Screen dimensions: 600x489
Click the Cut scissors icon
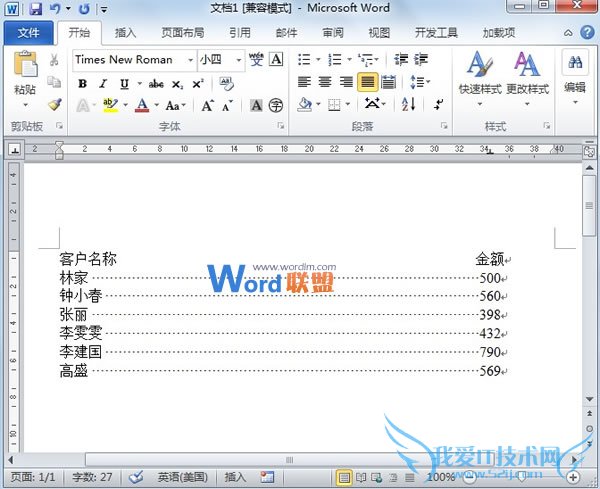point(54,60)
